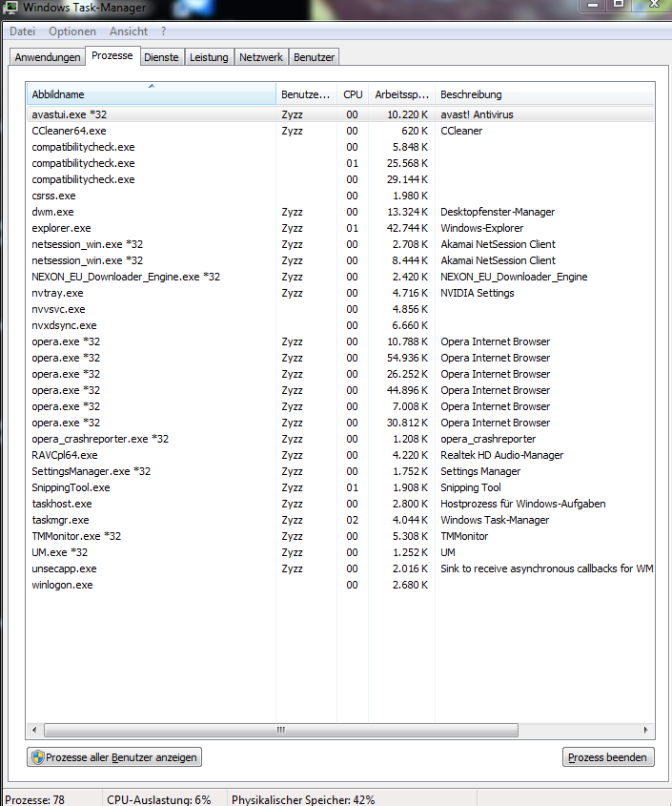Select opera.exe using 44.896 K
672x806 pixels.
pyautogui.click(x=340, y=390)
